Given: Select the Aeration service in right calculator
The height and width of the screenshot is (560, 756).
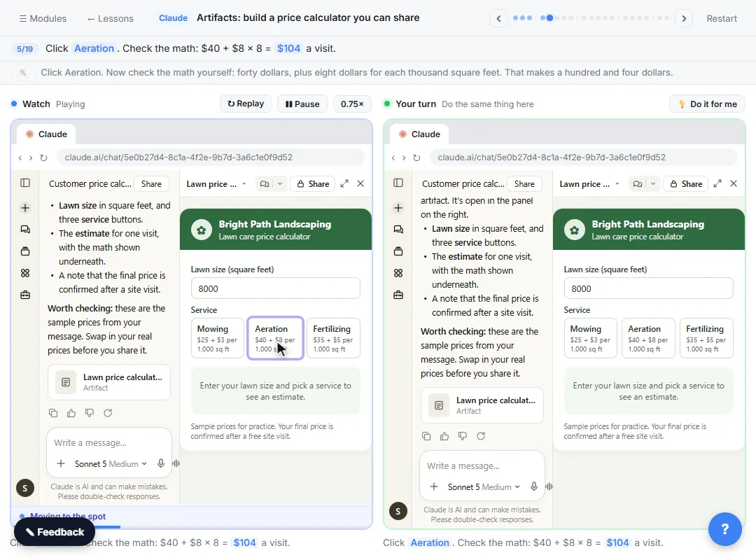Looking at the screenshot, I should 648,338.
